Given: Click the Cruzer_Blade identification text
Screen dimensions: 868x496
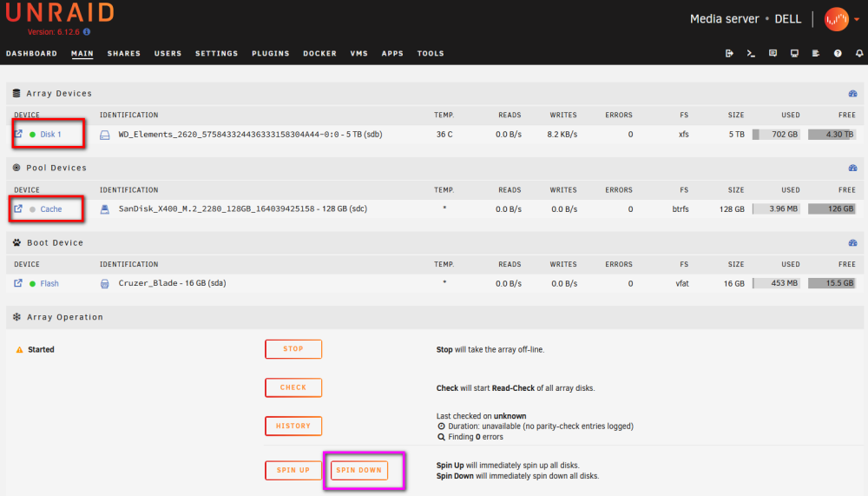Looking at the screenshot, I should [172, 283].
